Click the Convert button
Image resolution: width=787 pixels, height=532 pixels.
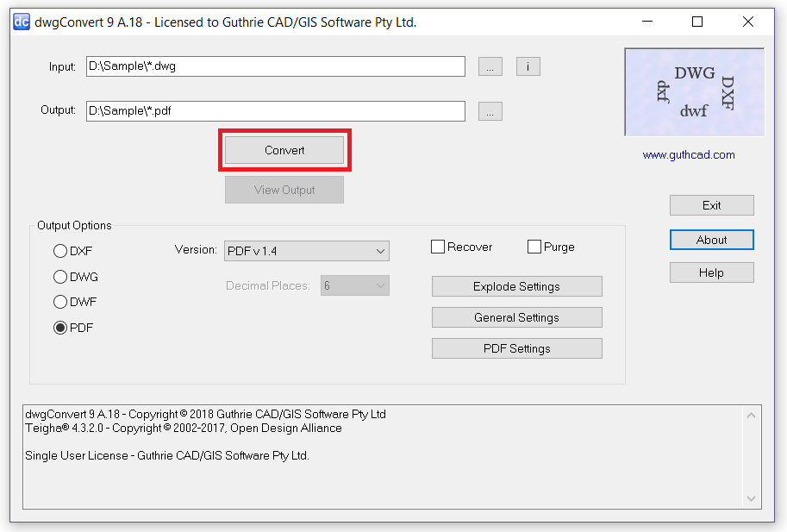coord(284,150)
